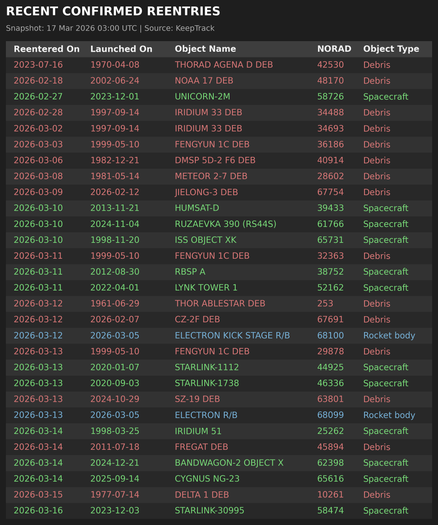Image resolution: width=438 pixels, height=525 pixels.
Task: Select the DELTA 1 DEB object name
Action: tap(202, 494)
